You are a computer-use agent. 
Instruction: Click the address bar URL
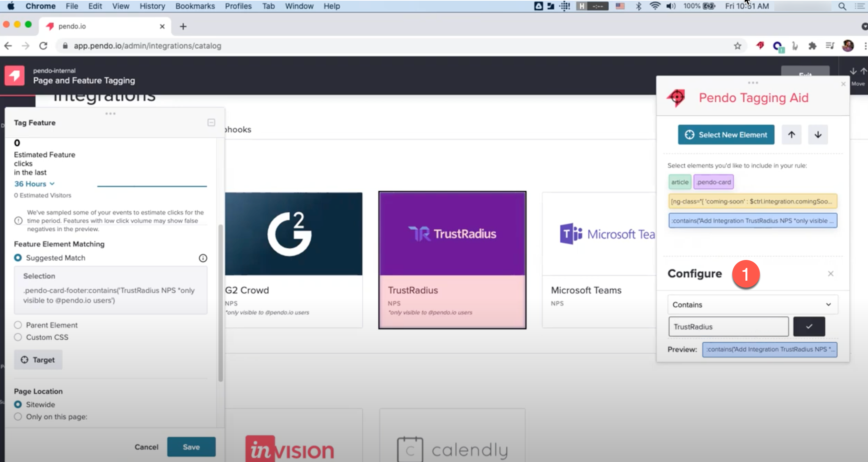(x=147, y=46)
